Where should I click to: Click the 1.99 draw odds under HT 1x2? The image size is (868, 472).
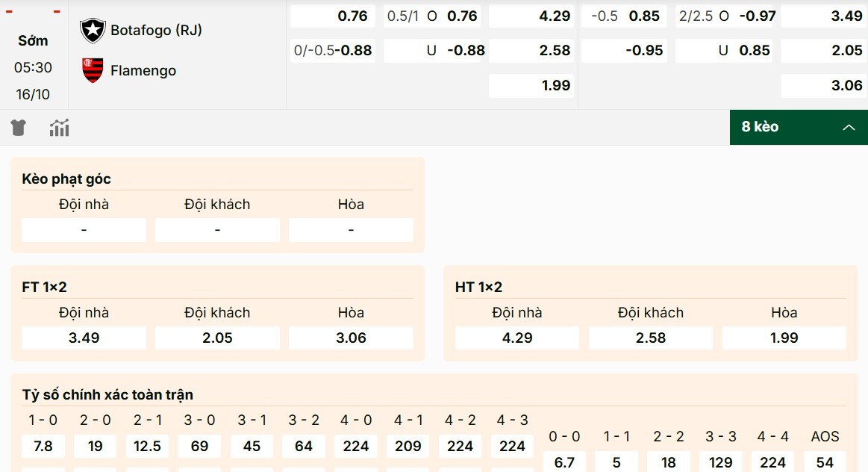click(784, 338)
